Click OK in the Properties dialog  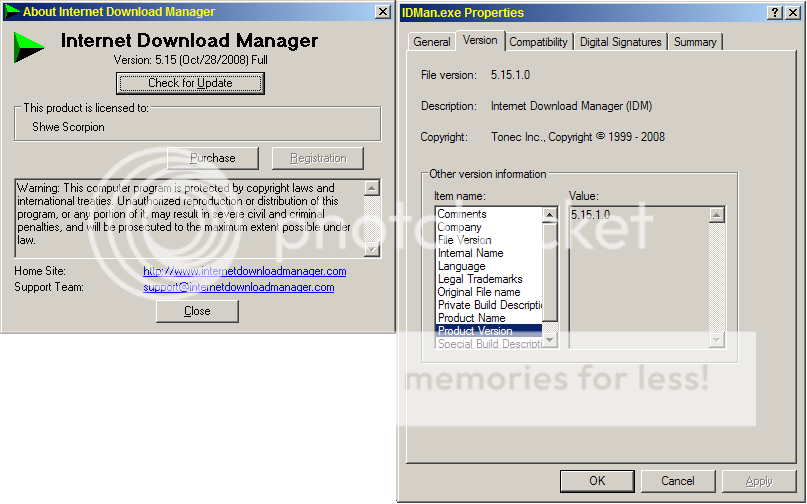pyautogui.click(x=597, y=481)
